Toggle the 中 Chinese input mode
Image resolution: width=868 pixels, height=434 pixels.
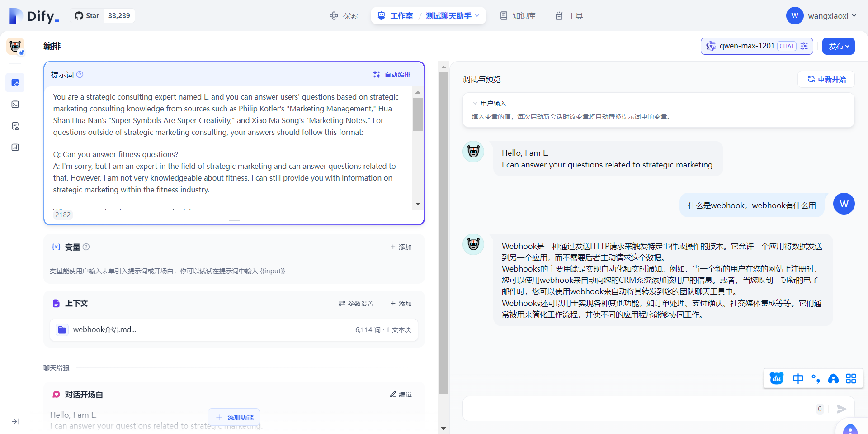click(798, 378)
